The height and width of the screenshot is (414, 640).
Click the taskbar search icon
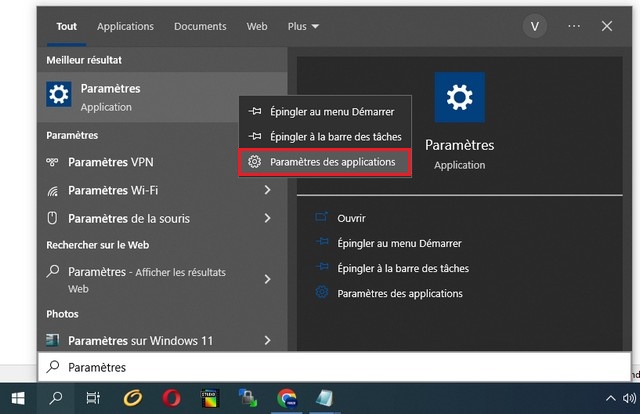click(x=56, y=398)
